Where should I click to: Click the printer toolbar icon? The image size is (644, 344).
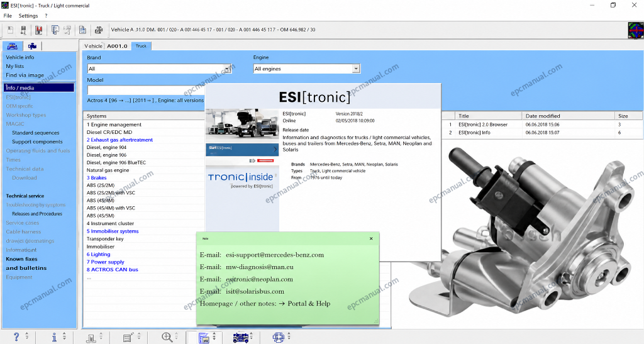click(x=99, y=30)
